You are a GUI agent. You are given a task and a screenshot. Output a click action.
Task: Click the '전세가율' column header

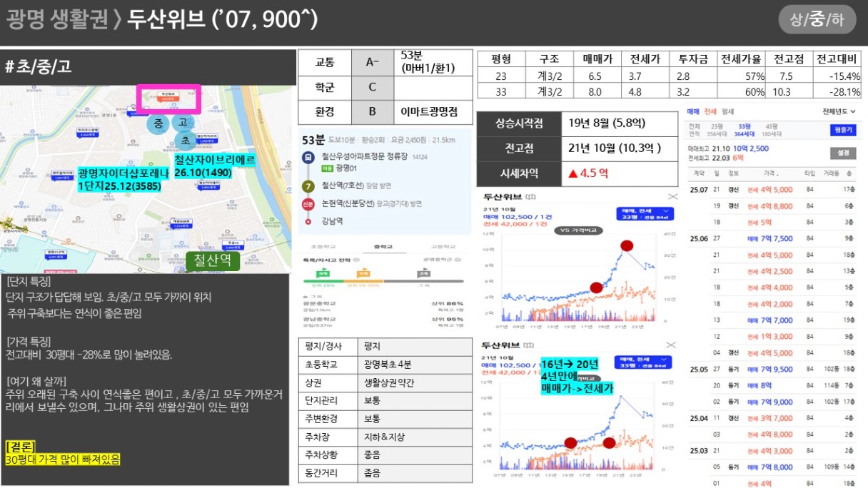click(742, 59)
